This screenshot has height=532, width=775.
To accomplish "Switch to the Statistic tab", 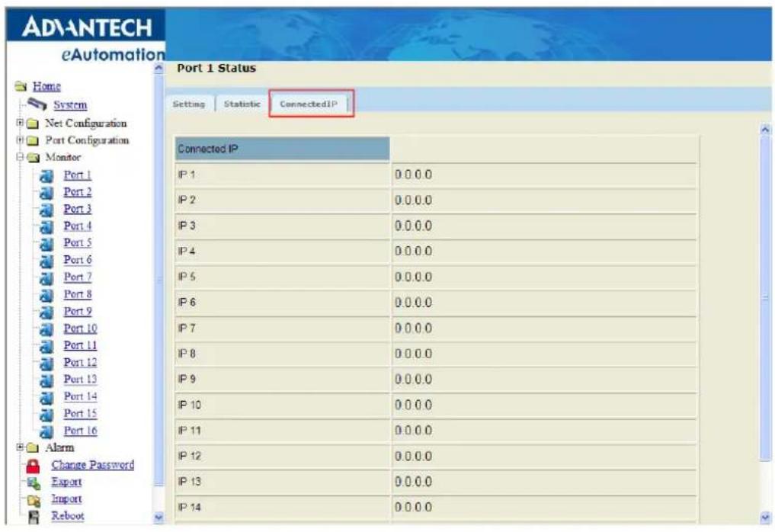I will click(x=242, y=104).
